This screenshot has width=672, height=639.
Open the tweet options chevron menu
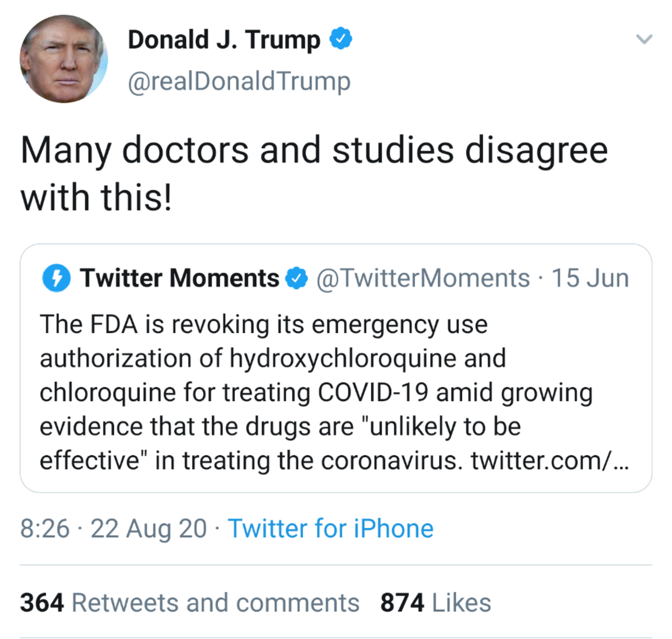tap(644, 39)
